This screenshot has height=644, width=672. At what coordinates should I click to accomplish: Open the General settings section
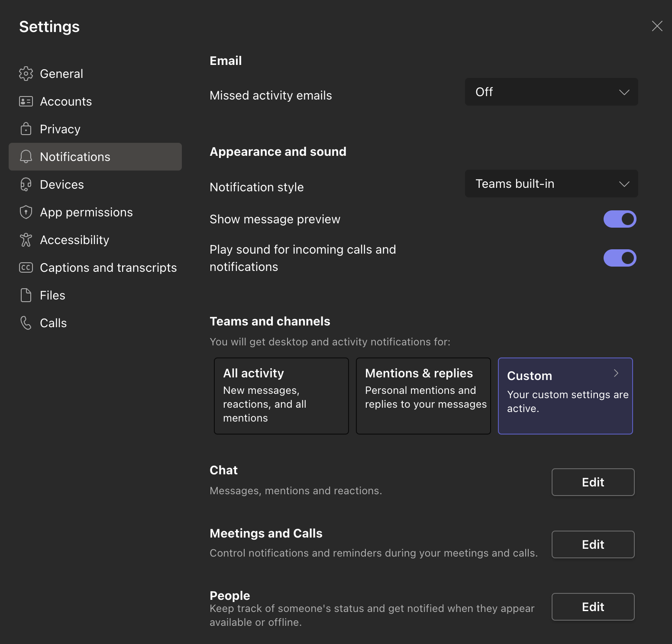coord(61,74)
